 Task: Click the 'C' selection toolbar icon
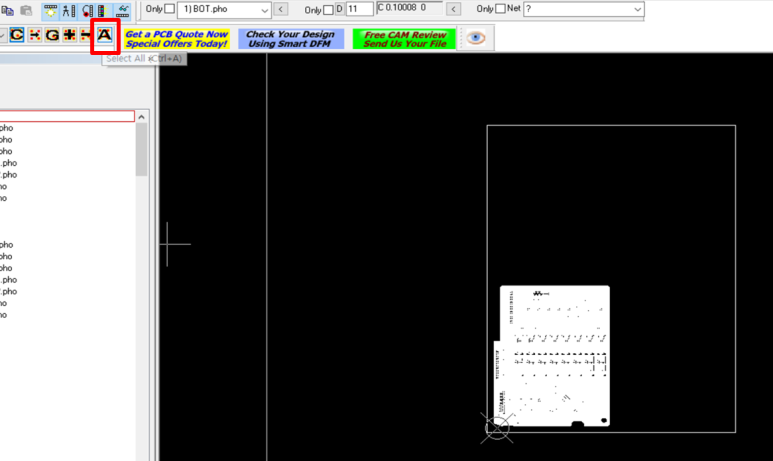[17, 35]
